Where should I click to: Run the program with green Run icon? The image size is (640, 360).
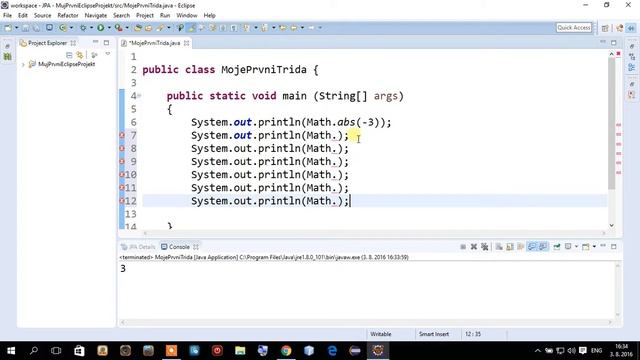point(100,28)
